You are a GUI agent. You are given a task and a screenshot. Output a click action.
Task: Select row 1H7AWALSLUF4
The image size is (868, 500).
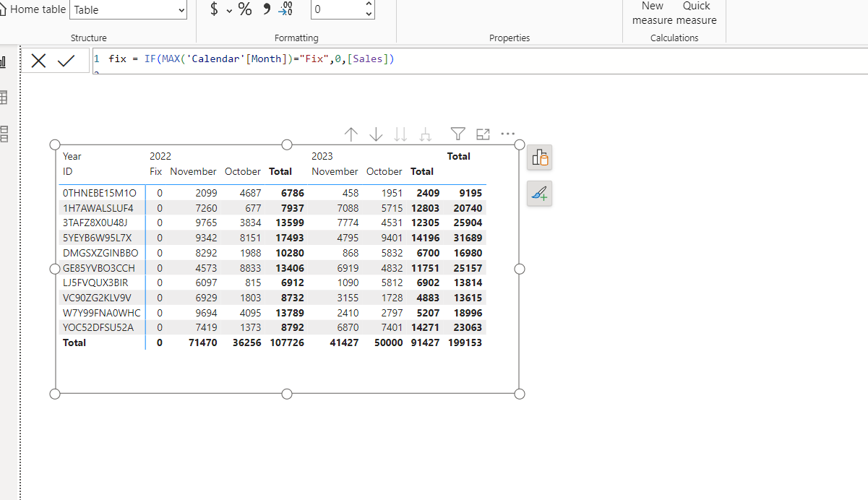point(98,208)
